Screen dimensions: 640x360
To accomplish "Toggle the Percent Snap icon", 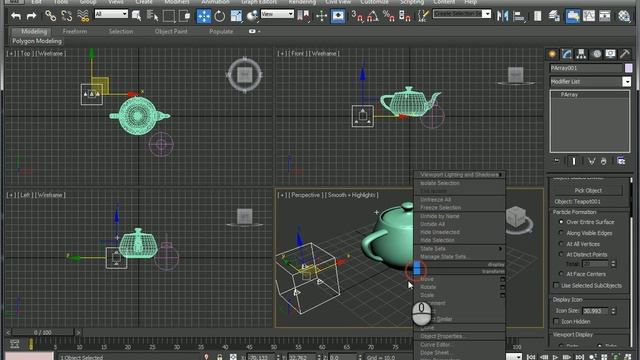I will (x=388, y=16).
